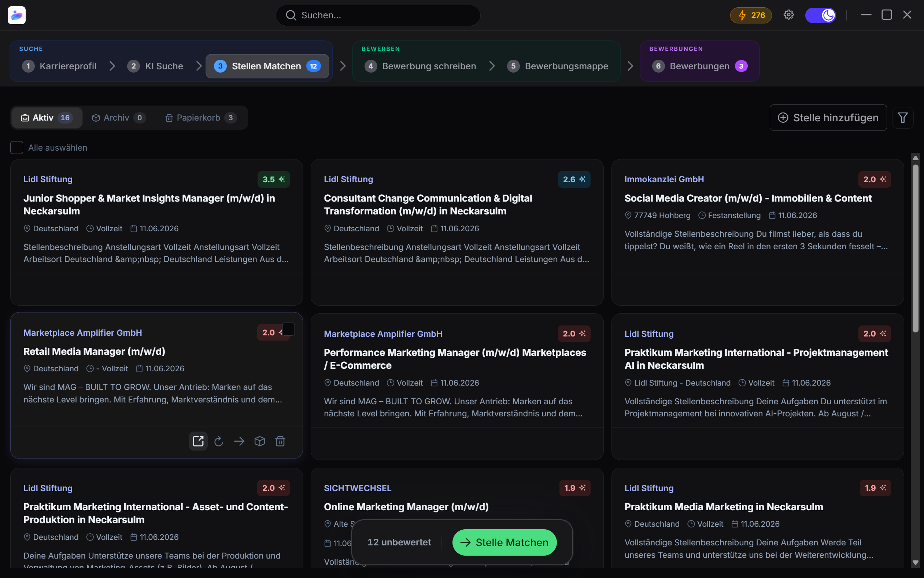Check the Alle auswählen checkbox

pyautogui.click(x=16, y=148)
